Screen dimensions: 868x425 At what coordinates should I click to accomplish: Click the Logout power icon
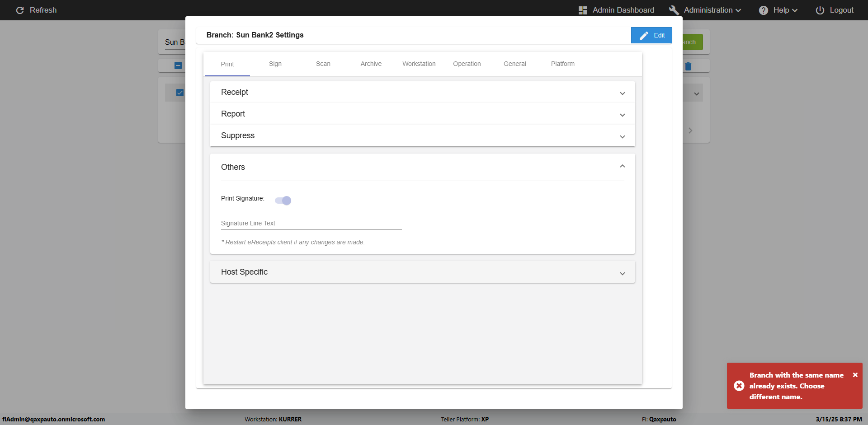pyautogui.click(x=820, y=10)
